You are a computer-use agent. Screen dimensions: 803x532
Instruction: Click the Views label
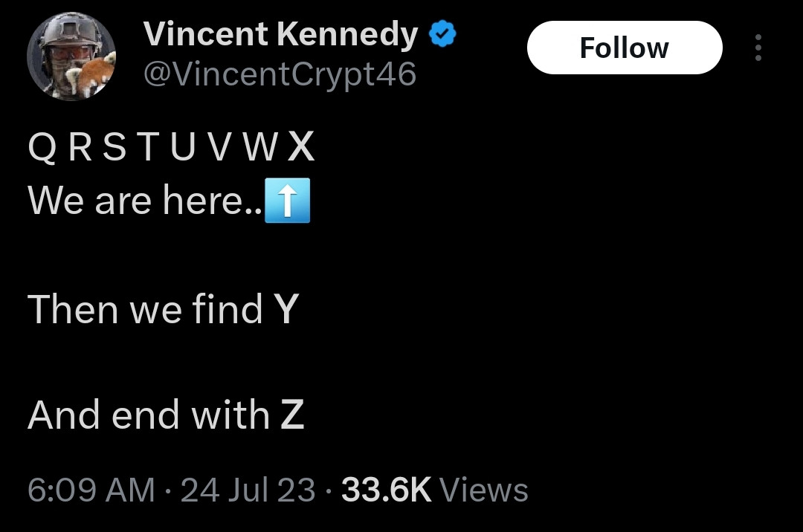point(484,490)
